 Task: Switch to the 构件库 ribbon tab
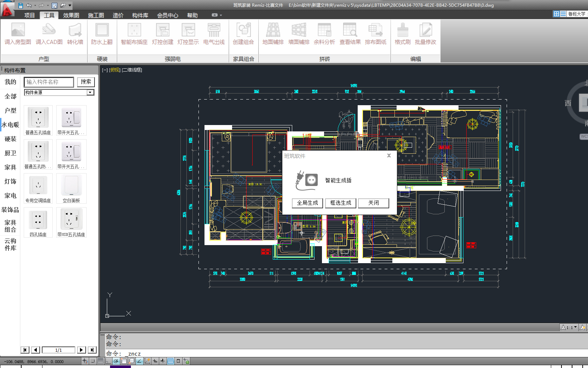[140, 15]
